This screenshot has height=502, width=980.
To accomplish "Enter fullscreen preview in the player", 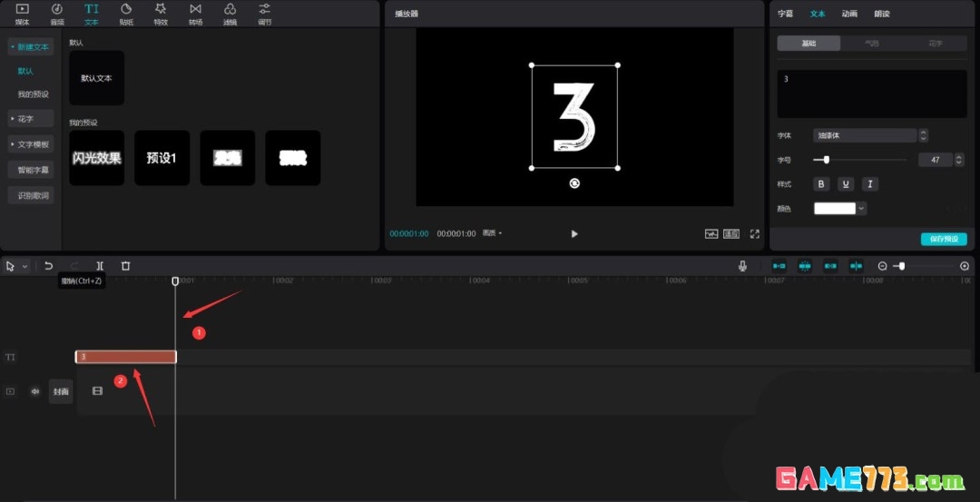I will pyautogui.click(x=754, y=233).
